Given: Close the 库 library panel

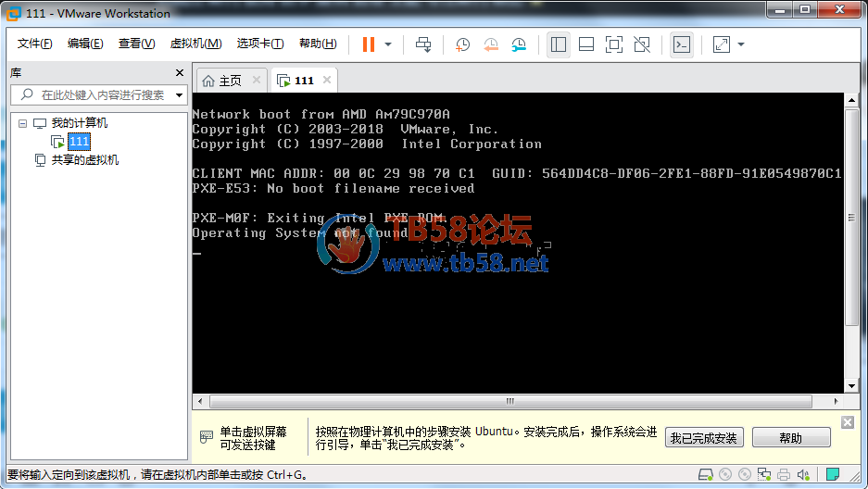Looking at the screenshot, I should click(x=180, y=72).
